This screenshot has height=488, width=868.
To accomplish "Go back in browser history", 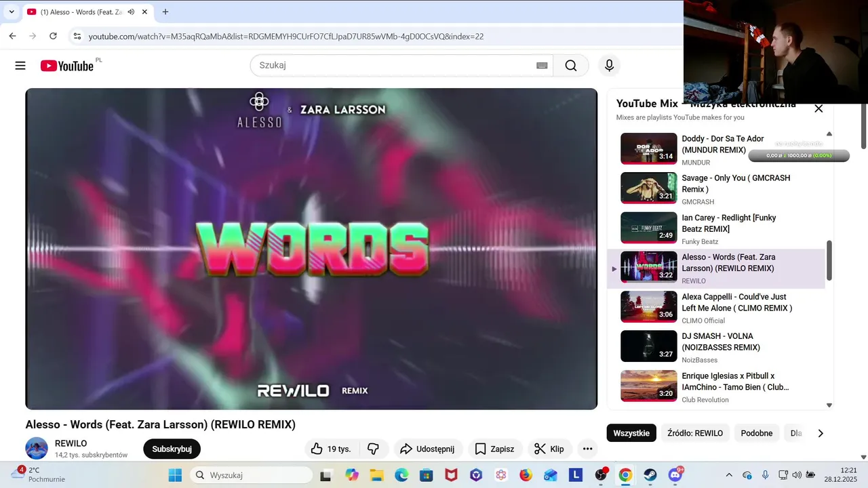I will click(x=12, y=36).
